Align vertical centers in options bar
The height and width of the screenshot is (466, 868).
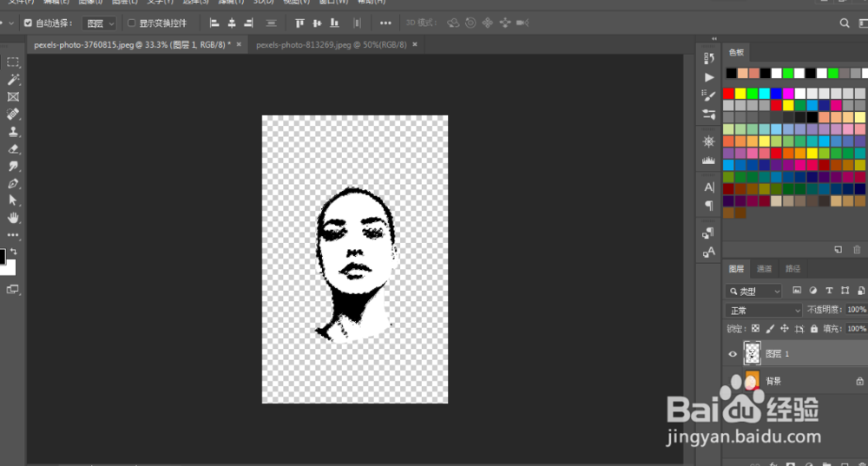(317, 23)
